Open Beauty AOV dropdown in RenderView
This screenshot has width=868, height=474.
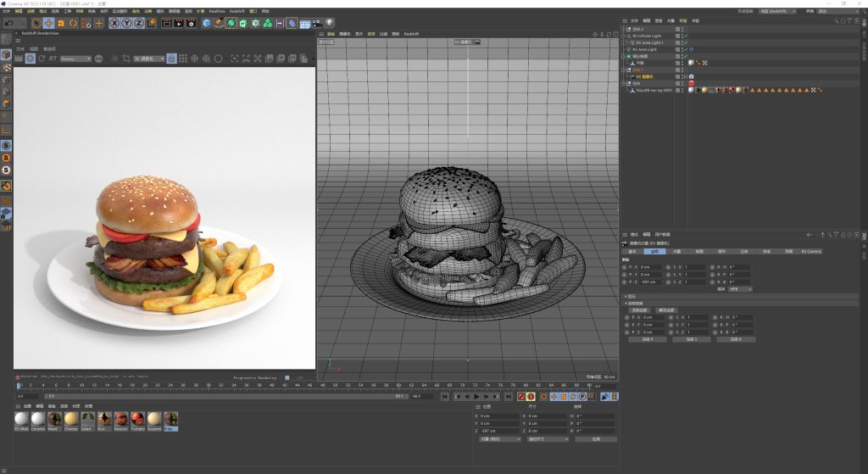coord(75,59)
